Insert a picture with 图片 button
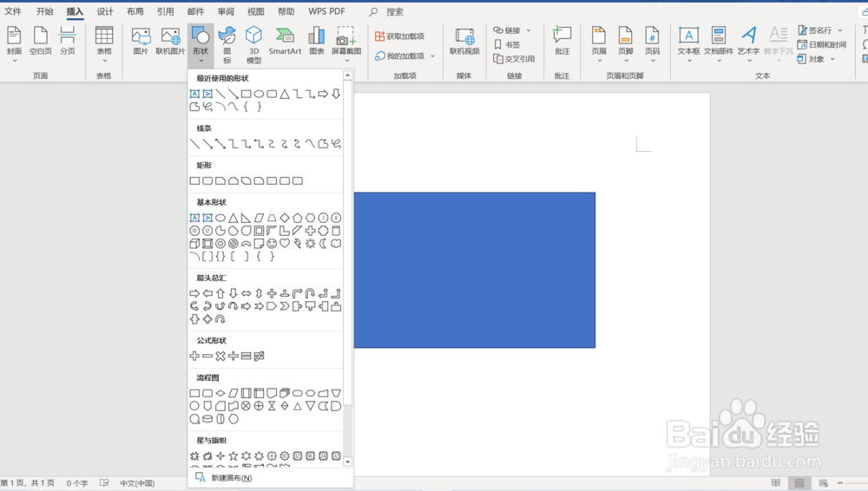868x491 pixels. click(141, 42)
